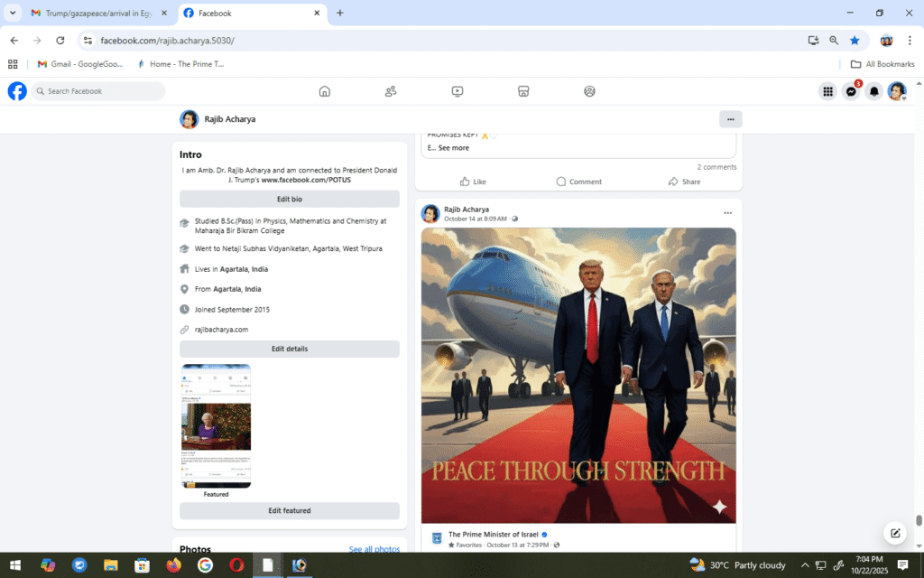The image size is (924, 578).
Task: Open the Video (Watch) icon
Action: click(x=457, y=91)
